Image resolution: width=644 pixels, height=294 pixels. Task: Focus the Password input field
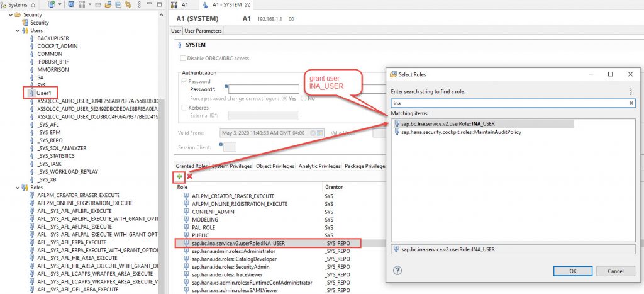pyautogui.click(x=264, y=89)
